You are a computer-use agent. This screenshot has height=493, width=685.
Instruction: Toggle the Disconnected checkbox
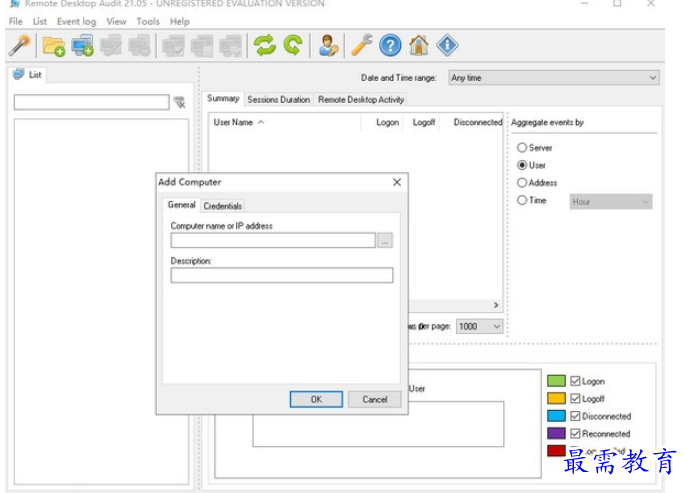point(575,416)
